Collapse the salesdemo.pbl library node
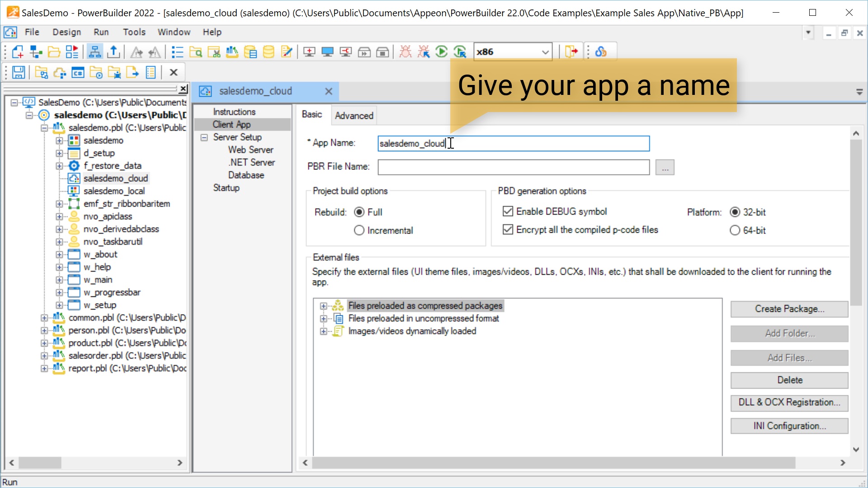The image size is (868, 488). coord(44,128)
